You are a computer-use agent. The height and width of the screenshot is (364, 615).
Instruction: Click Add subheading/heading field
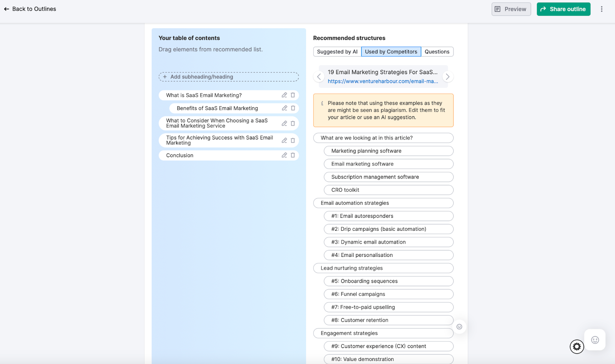click(x=229, y=77)
